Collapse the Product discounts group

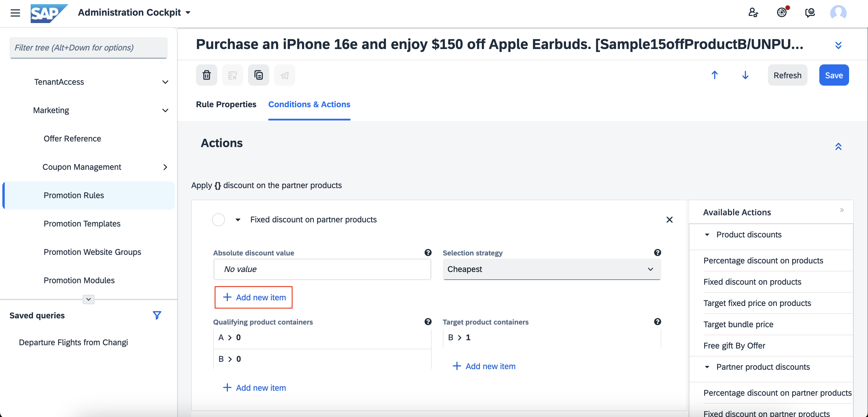707,234
